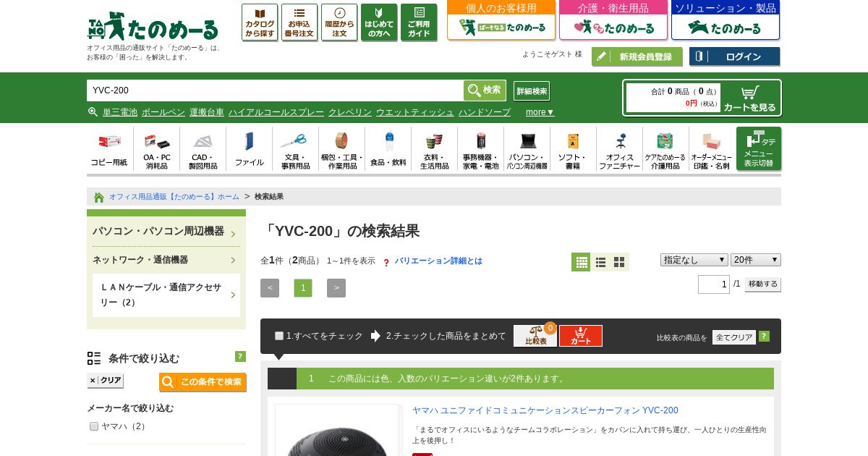Image resolution: width=868 pixels, height=456 pixels.
Task: Click the ハンドソープ keyword link
Action: [x=485, y=112]
